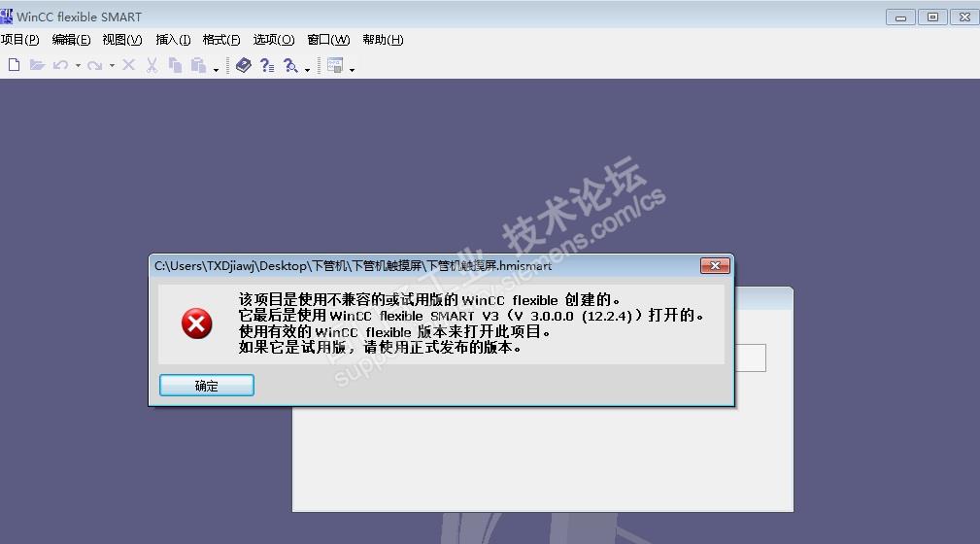980x544 pixels.
Task: Click the Copy toolbar icon
Action: click(x=175, y=65)
